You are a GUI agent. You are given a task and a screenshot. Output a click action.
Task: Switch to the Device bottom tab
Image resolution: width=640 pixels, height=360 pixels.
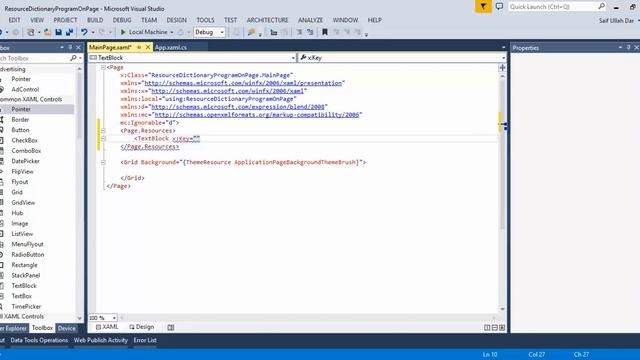67,328
